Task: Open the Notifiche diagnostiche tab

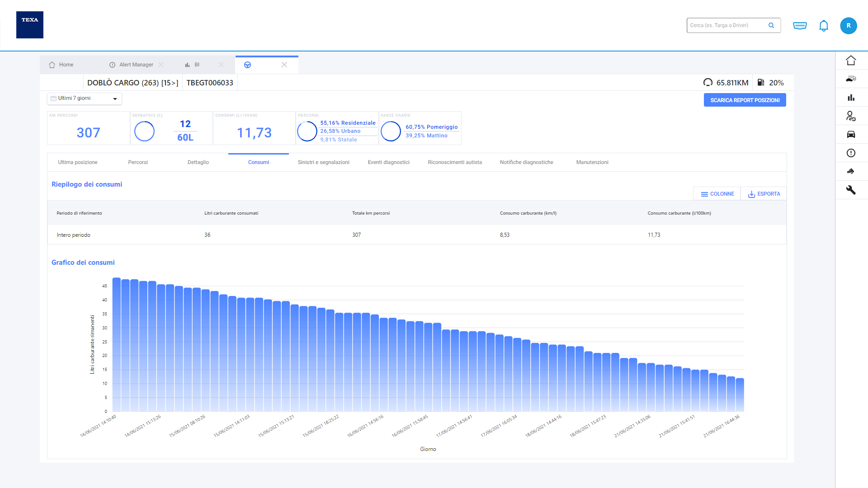Action: pos(527,162)
